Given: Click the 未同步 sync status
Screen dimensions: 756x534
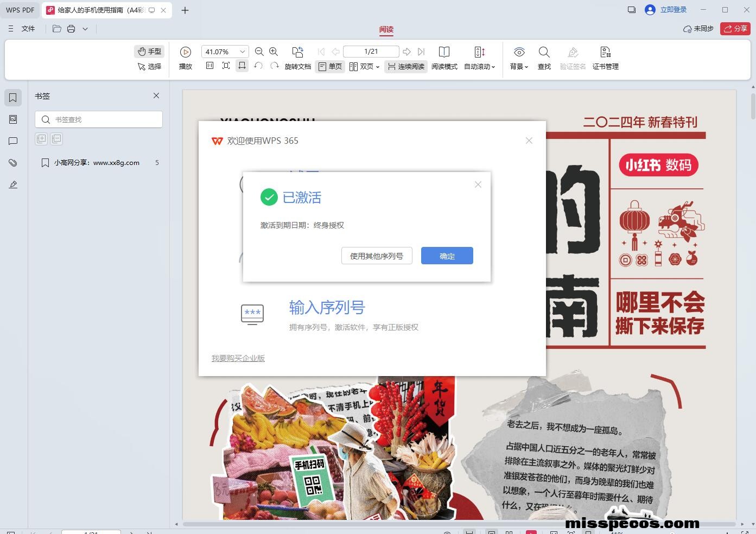Looking at the screenshot, I should point(698,29).
